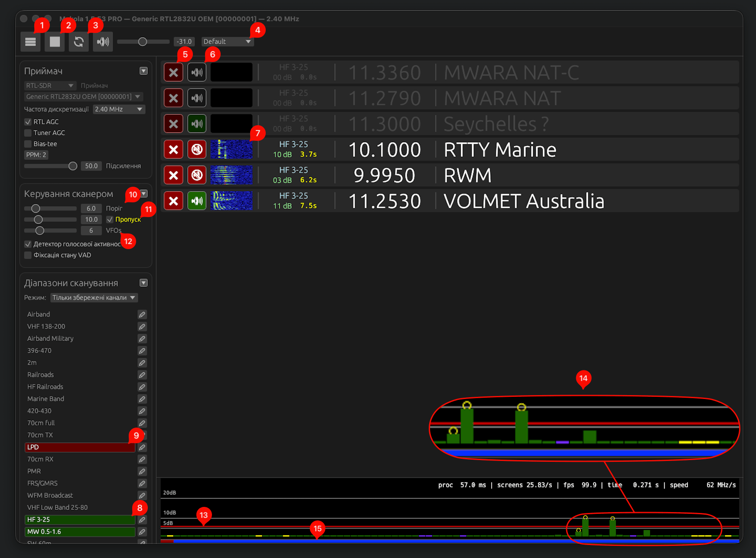Viewport: 756px width, 558px height.
Task: Open the Default profile dropdown
Action: click(227, 41)
